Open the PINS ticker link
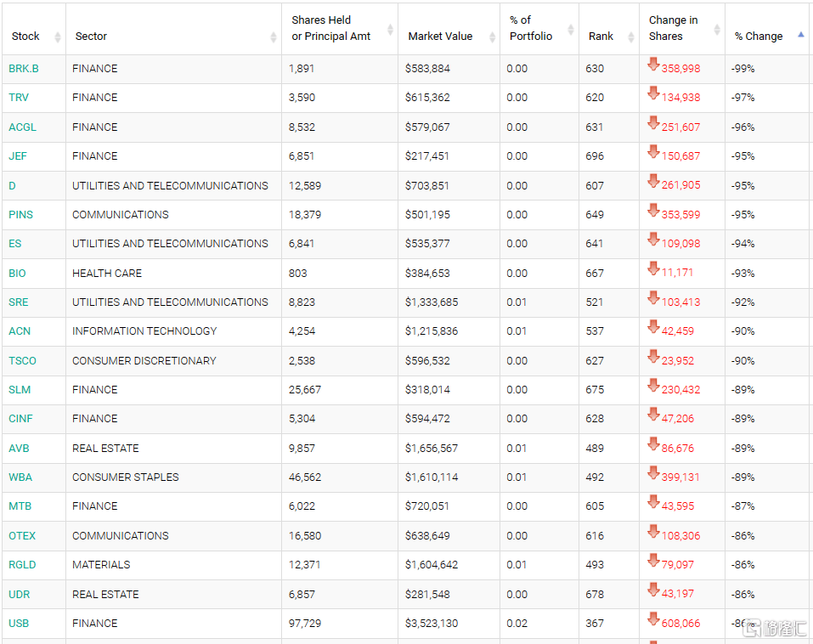This screenshot has height=644, width=813. (21, 215)
